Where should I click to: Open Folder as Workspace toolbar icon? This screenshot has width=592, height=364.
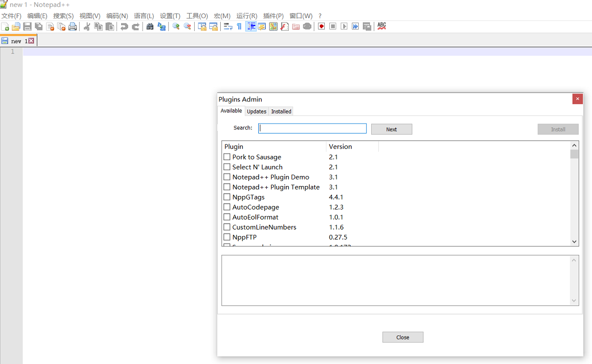(x=296, y=26)
